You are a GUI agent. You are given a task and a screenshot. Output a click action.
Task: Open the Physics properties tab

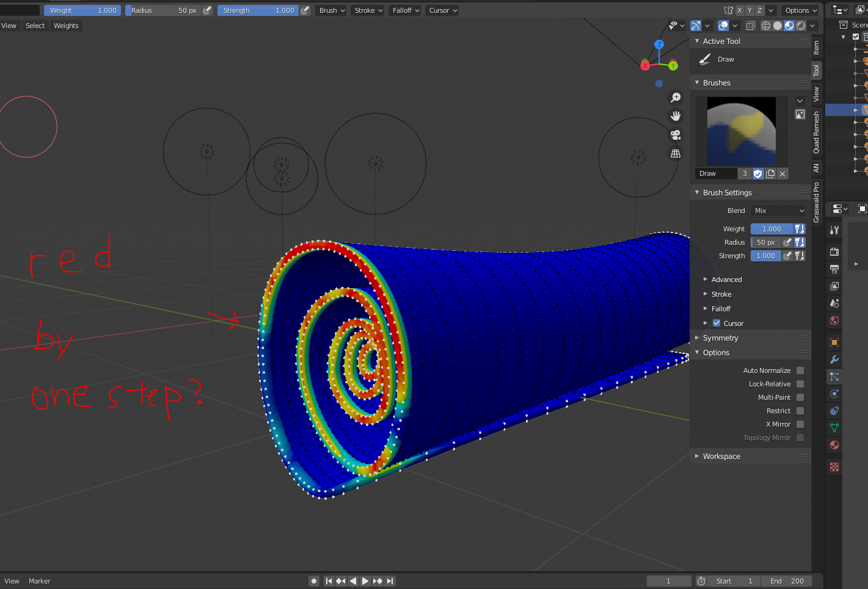pos(834,394)
